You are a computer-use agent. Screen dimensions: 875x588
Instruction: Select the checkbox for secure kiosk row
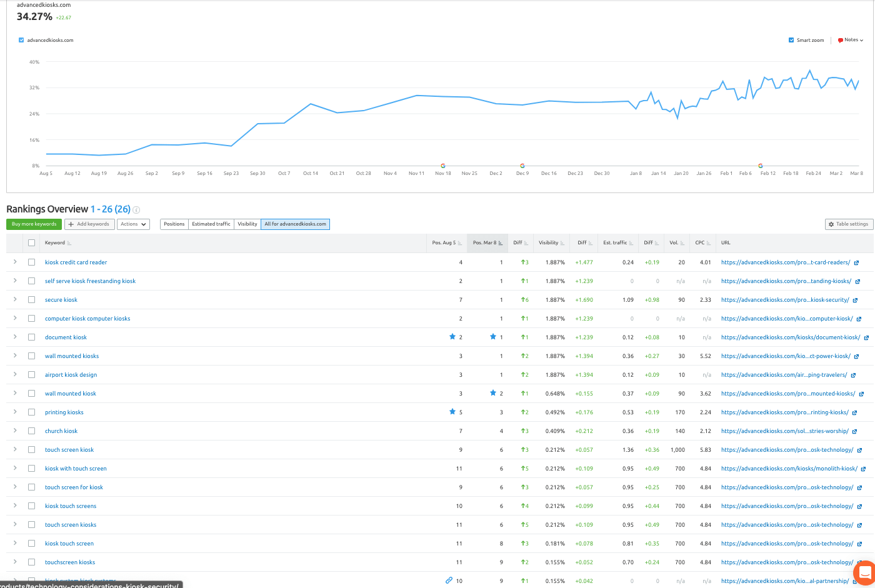coord(31,300)
